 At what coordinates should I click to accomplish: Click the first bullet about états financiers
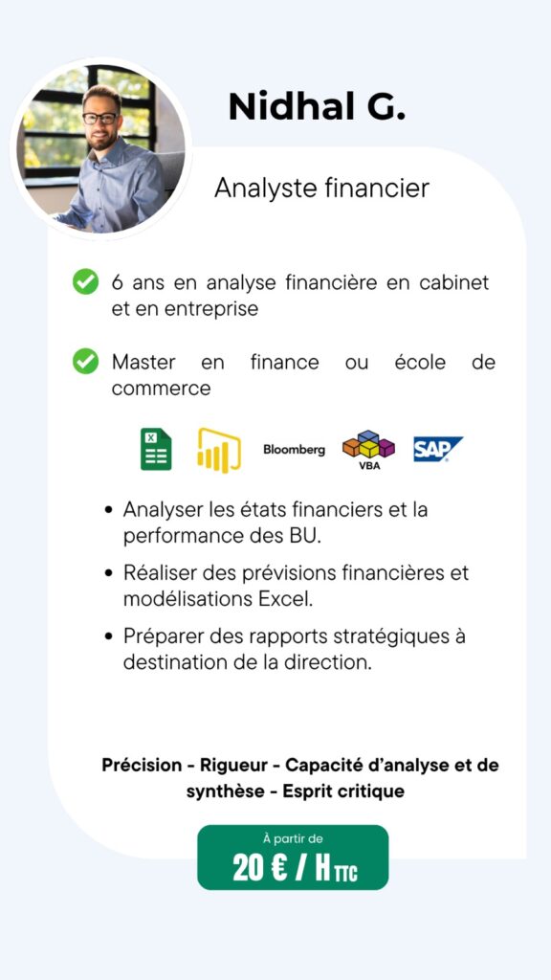tap(268, 523)
